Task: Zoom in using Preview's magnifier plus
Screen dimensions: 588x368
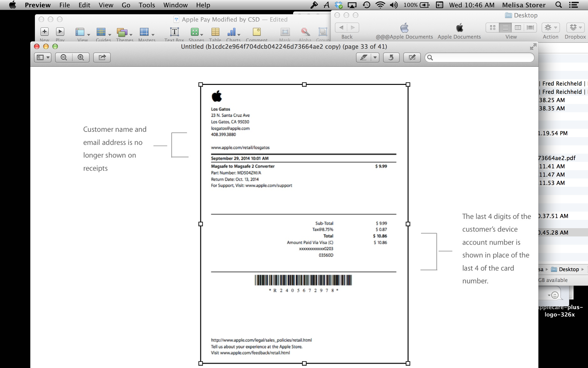Action: (81, 58)
